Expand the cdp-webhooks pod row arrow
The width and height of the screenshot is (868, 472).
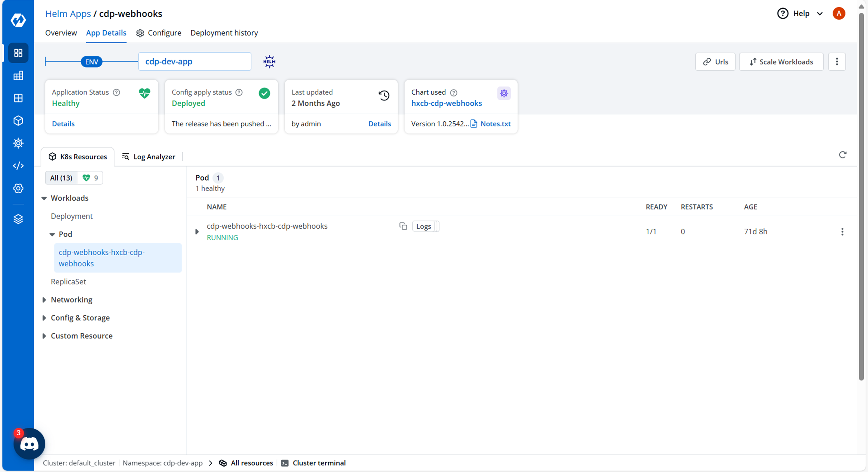pyautogui.click(x=197, y=232)
